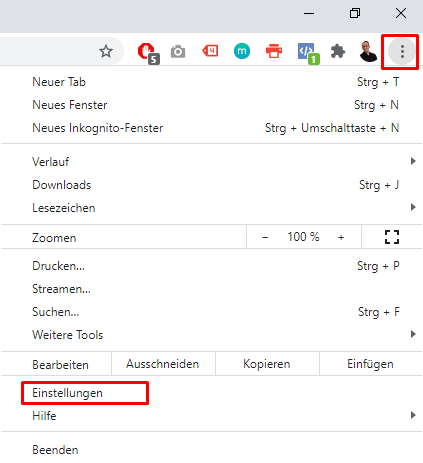Click the red printer extension icon
This screenshot has height=463, width=423.
274,51
